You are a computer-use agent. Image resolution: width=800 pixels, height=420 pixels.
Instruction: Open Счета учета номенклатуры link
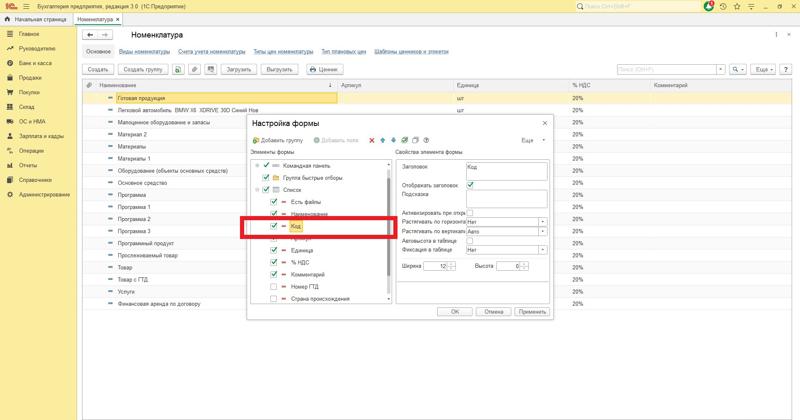pos(212,52)
